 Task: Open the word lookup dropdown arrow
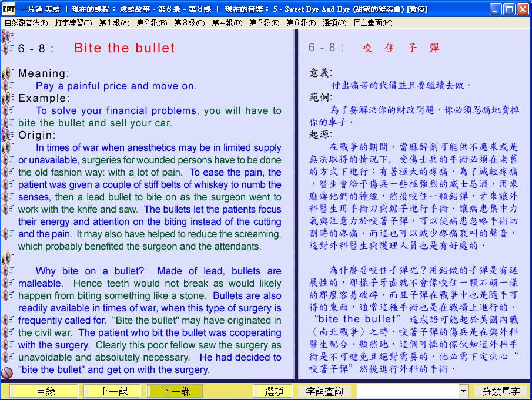pos(463,391)
